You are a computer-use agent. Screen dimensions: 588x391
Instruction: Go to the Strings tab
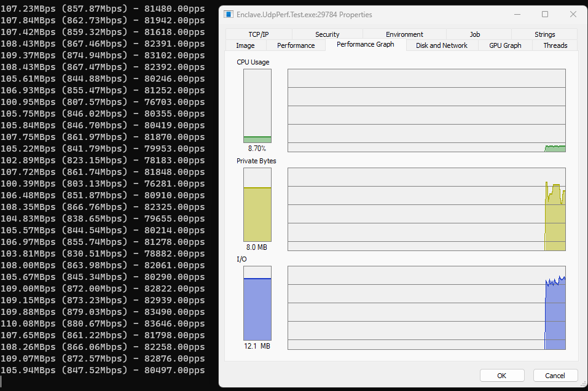tap(544, 34)
